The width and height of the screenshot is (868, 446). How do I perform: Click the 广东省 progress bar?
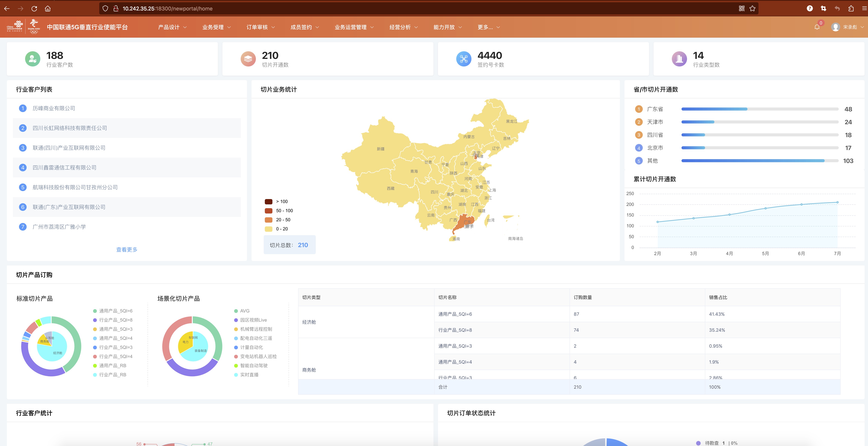[x=760, y=109]
